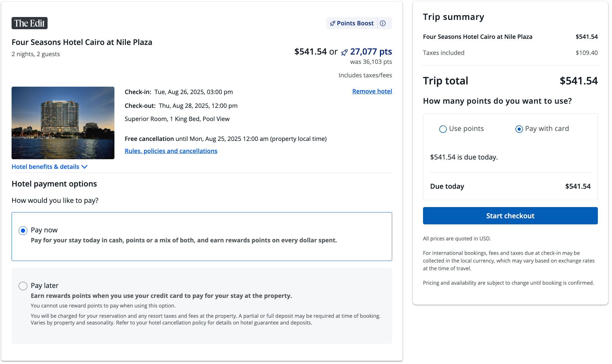The height and width of the screenshot is (364, 612).
Task: Click the 27,077 pts price text
Action: pos(371,52)
